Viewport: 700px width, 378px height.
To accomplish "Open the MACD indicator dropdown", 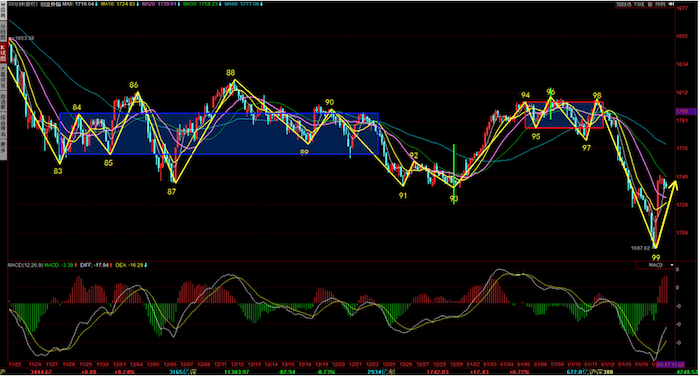I will click(656, 265).
